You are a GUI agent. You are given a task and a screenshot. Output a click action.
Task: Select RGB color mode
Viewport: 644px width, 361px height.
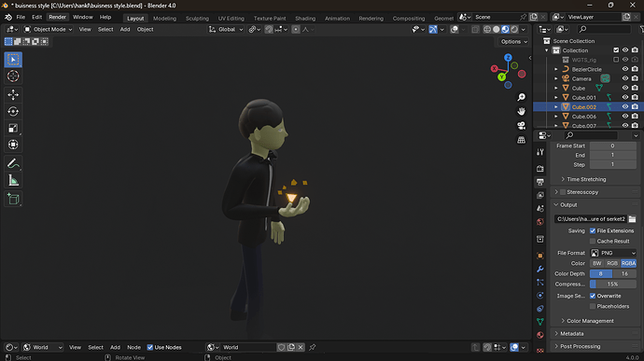click(x=612, y=263)
